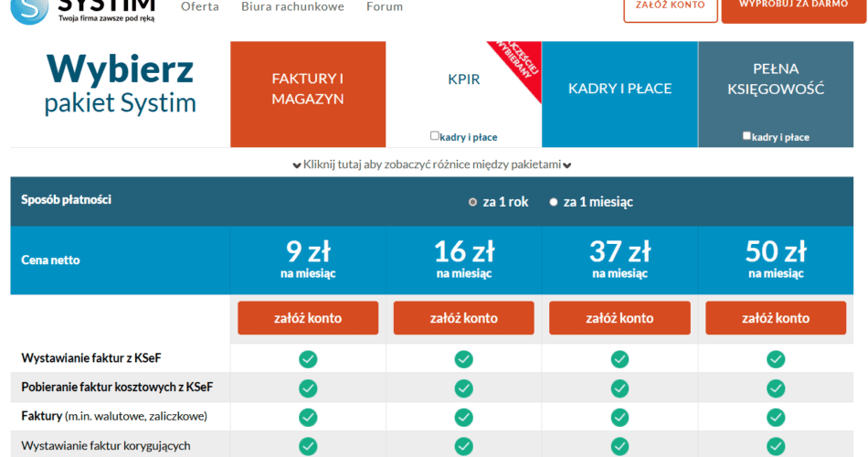The width and height of the screenshot is (868, 457).
Task: Select the 'za 1 rok' payment option
Action: [x=472, y=202]
